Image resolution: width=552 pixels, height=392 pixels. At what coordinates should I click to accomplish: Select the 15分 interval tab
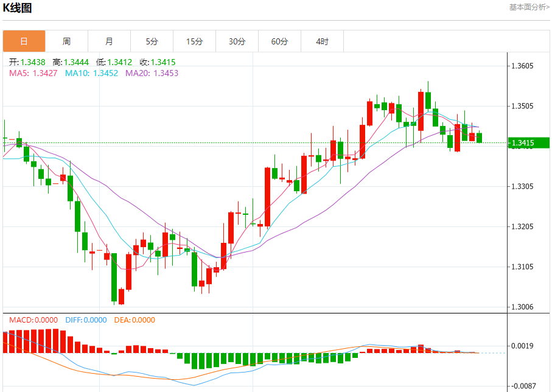194,41
